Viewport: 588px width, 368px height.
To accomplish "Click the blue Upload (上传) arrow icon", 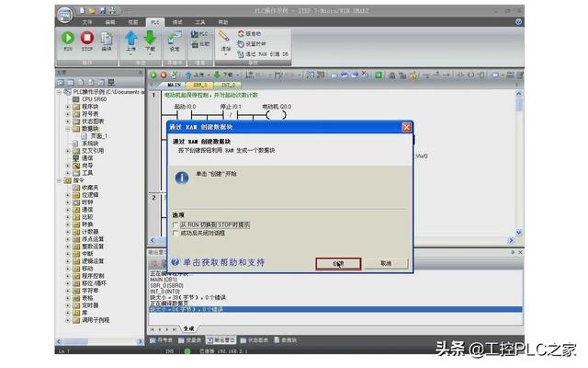I will click(130, 39).
